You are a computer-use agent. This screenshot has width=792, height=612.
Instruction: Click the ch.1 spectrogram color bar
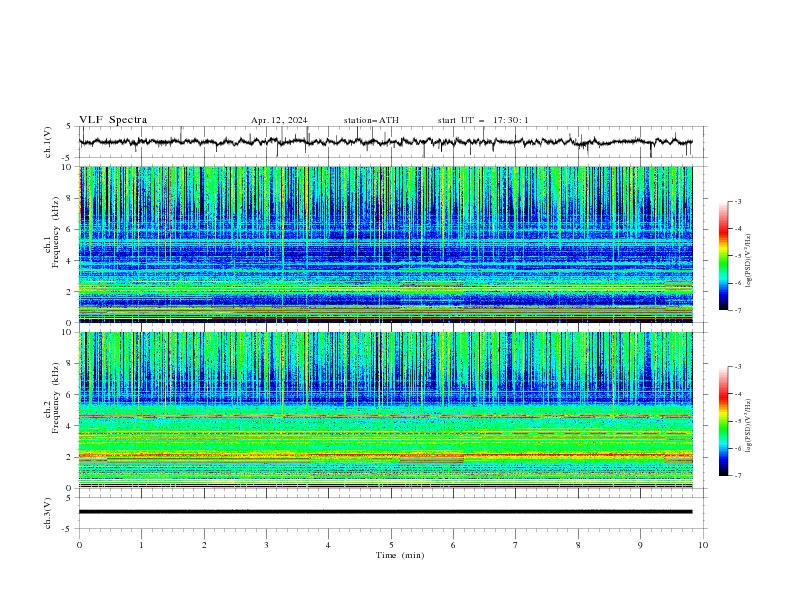pos(723,256)
